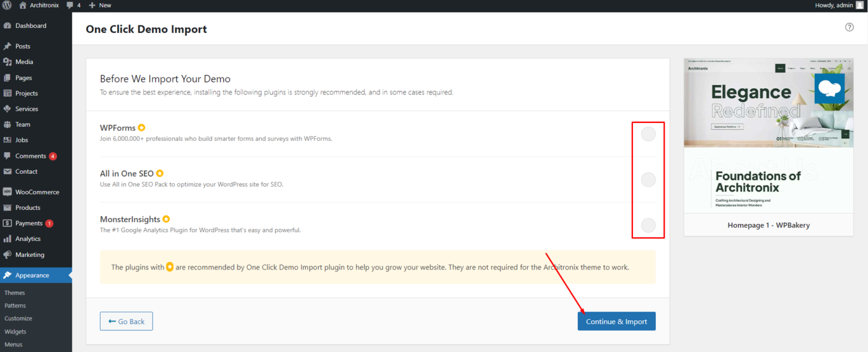Screen dimensions: 868x352
Task: Click the Architronix site name link
Action: 45,5
